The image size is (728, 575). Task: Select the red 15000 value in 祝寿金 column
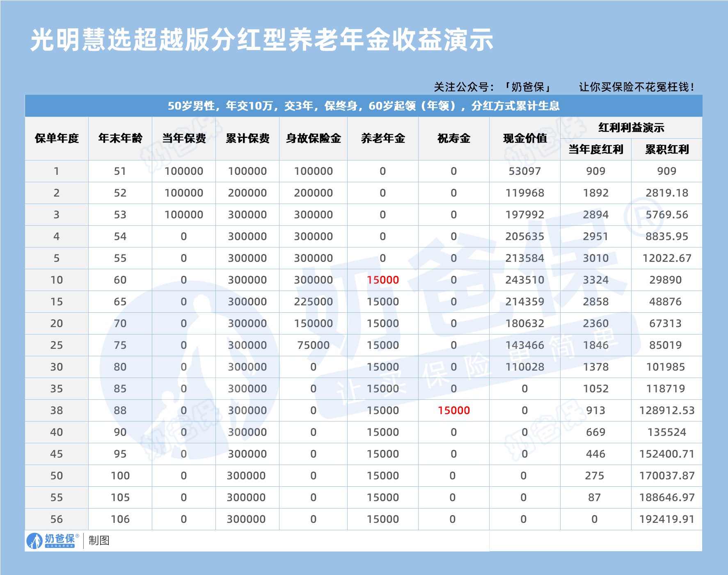click(x=453, y=410)
